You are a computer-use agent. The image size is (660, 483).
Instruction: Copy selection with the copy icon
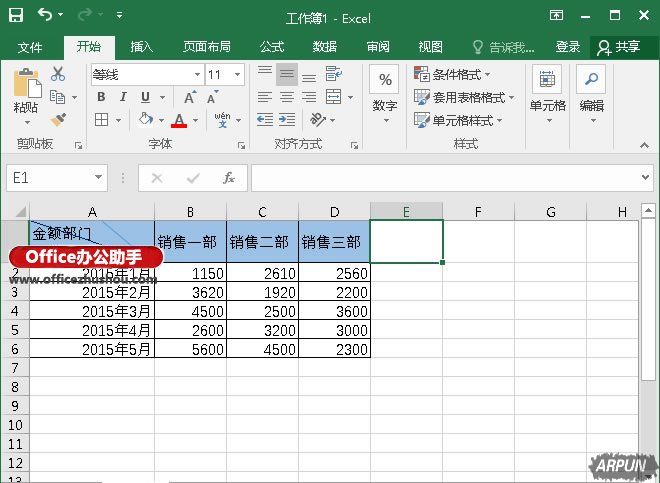(58, 97)
